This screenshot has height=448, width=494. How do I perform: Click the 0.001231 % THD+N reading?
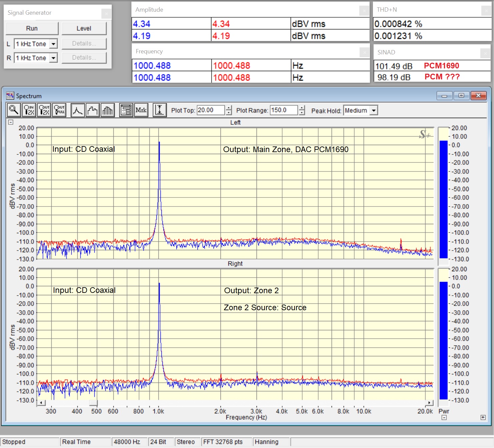click(x=398, y=36)
